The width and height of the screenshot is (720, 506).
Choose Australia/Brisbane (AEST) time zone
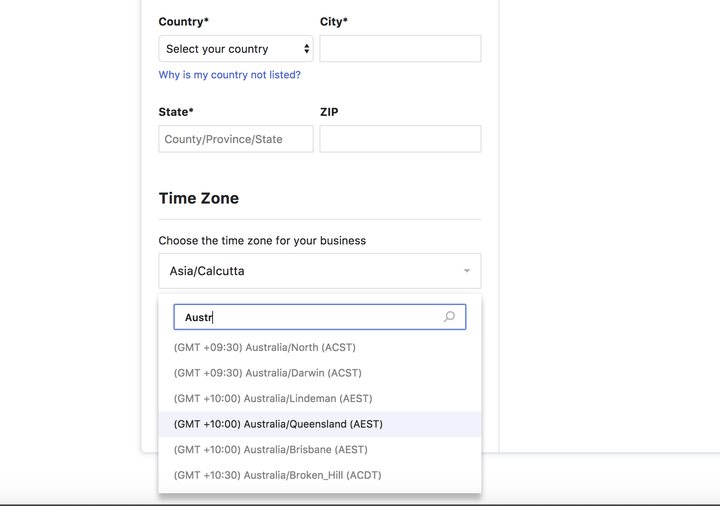270,450
